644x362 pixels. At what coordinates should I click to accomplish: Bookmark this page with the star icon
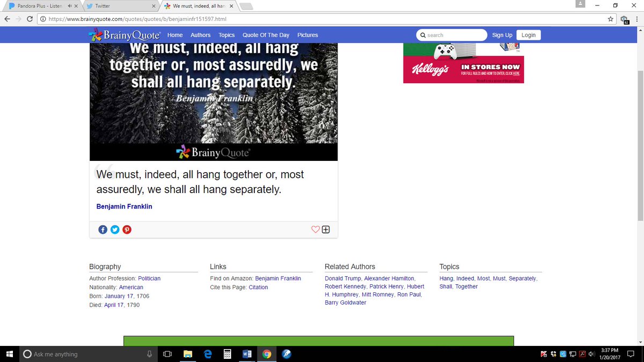[x=611, y=19]
